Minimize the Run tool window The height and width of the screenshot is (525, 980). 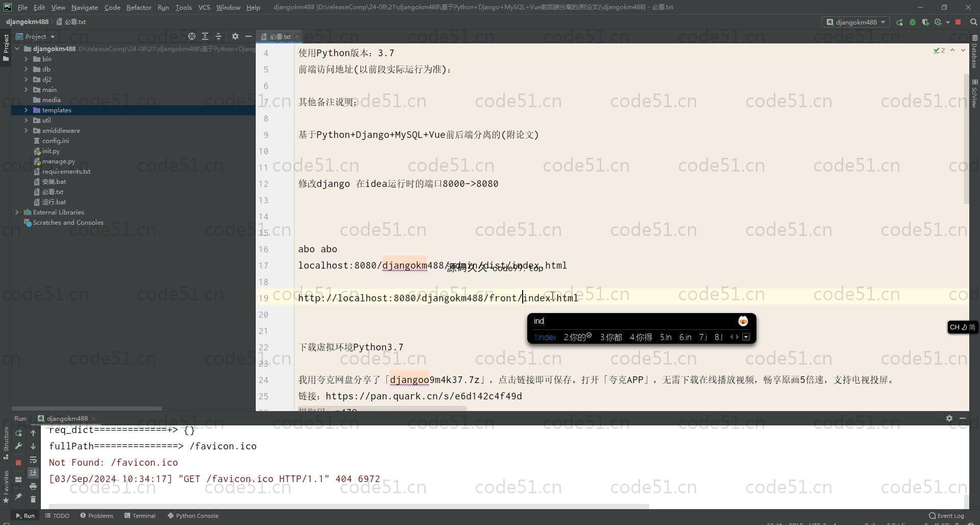coord(962,418)
